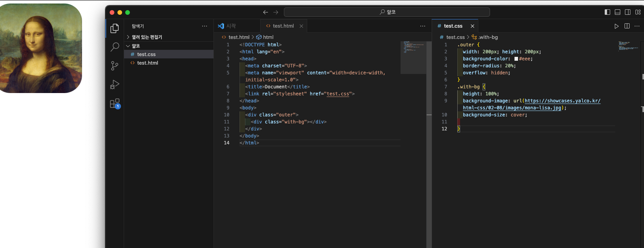This screenshot has height=248, width=644.
Task: Open test.css in the file explorer
Action: coord(169,55)
